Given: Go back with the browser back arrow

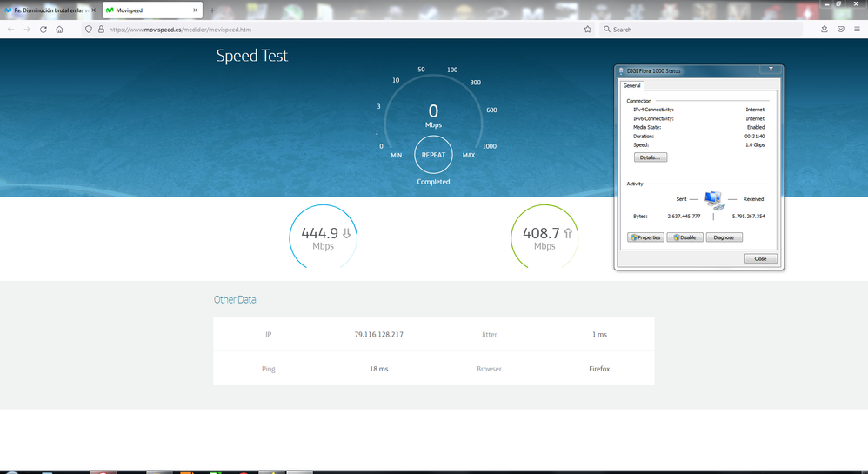Looking at the screenshot, I should pyautogui.click(x=11, y=30).
